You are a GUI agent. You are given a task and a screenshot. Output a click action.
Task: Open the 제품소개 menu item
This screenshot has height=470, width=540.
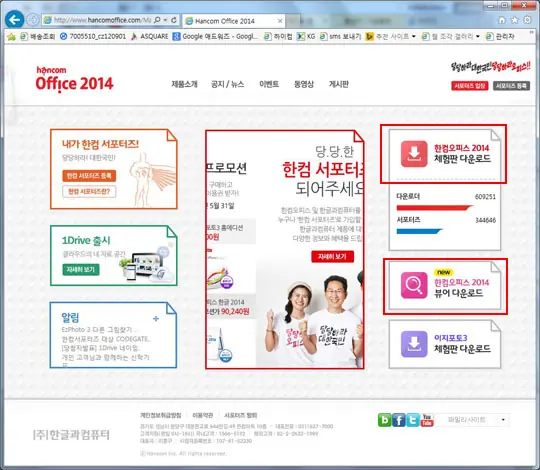(184, 84)
